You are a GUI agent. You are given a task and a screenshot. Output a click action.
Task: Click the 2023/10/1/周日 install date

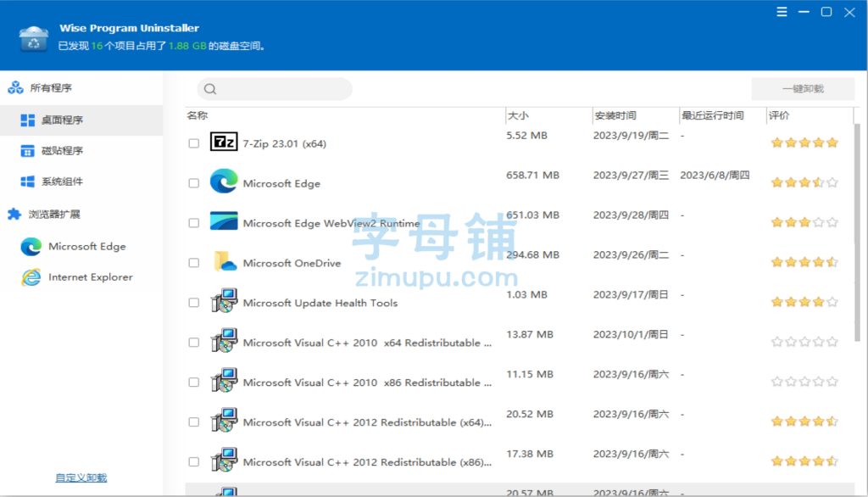pyautogui.click(x=631, y=335)
